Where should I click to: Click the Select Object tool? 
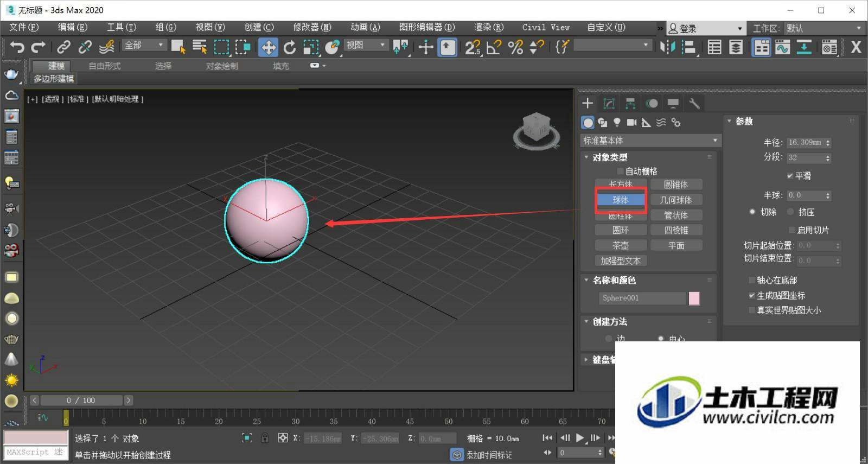point(178,47)
